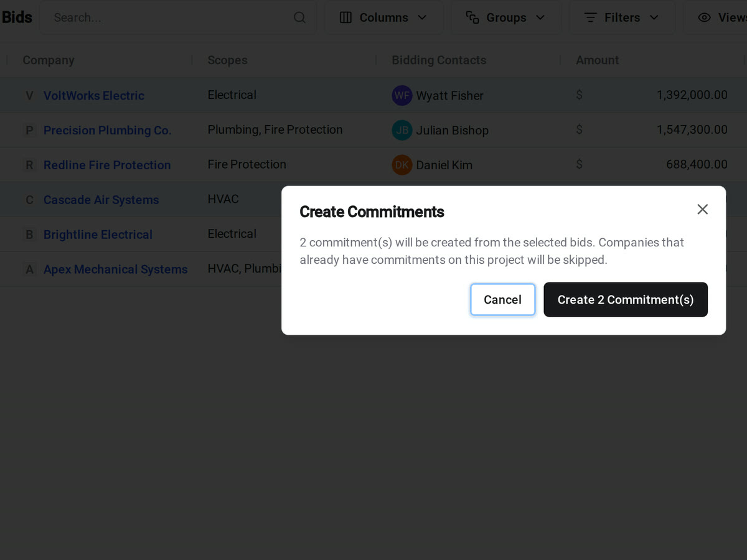Open Precision Plumbing Co. link
The width and height of the screenshot is (747, 560).
108,130
